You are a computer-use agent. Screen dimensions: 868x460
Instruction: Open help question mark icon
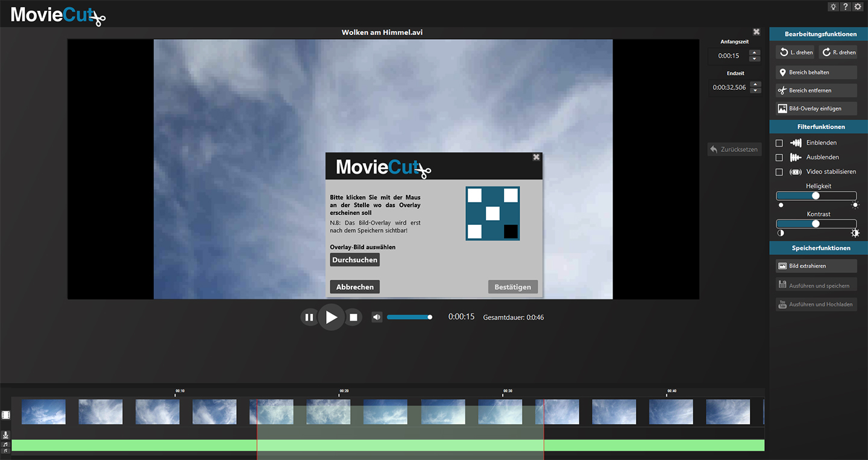(x=846, y=7)
